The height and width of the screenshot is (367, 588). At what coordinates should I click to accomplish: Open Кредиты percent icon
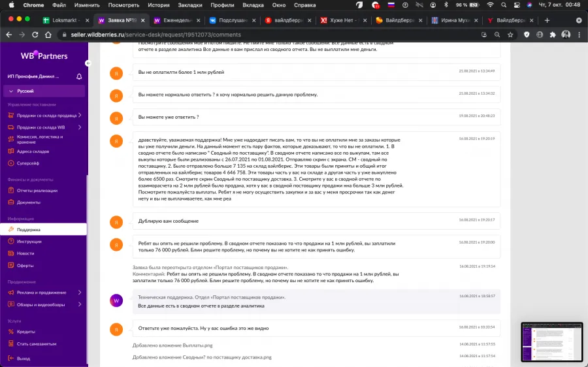tap(11, 332)
